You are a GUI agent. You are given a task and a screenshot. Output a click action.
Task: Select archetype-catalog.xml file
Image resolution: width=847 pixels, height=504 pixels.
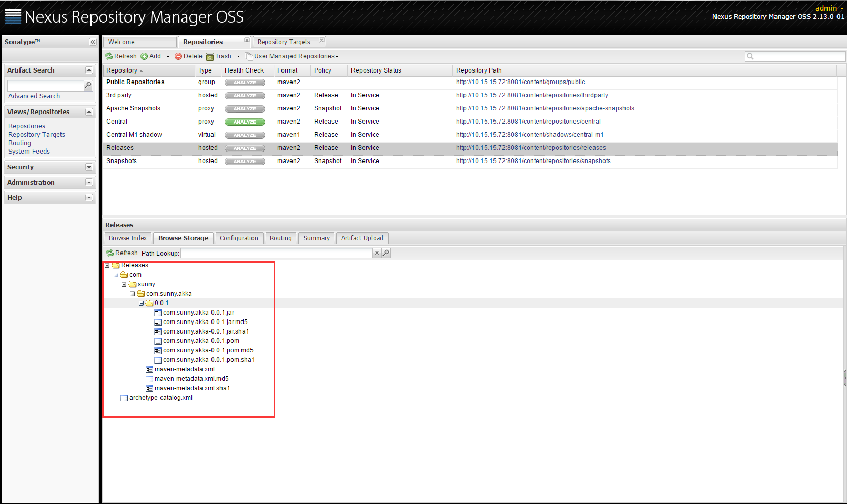click(160, 398)
